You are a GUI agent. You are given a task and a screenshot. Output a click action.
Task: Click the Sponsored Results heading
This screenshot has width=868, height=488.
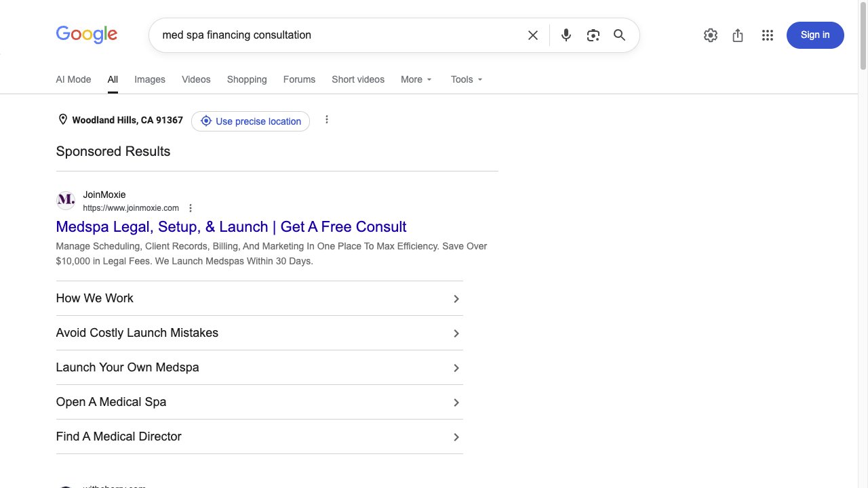pos(113,151)
